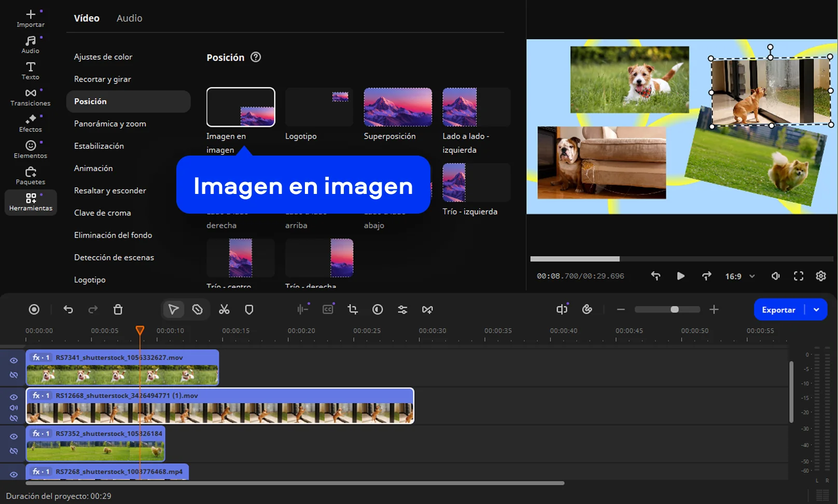This screenshot has width=838, height=504.
Task: Toggle visibility of RS12668 video track
Action: coord(14,397)
